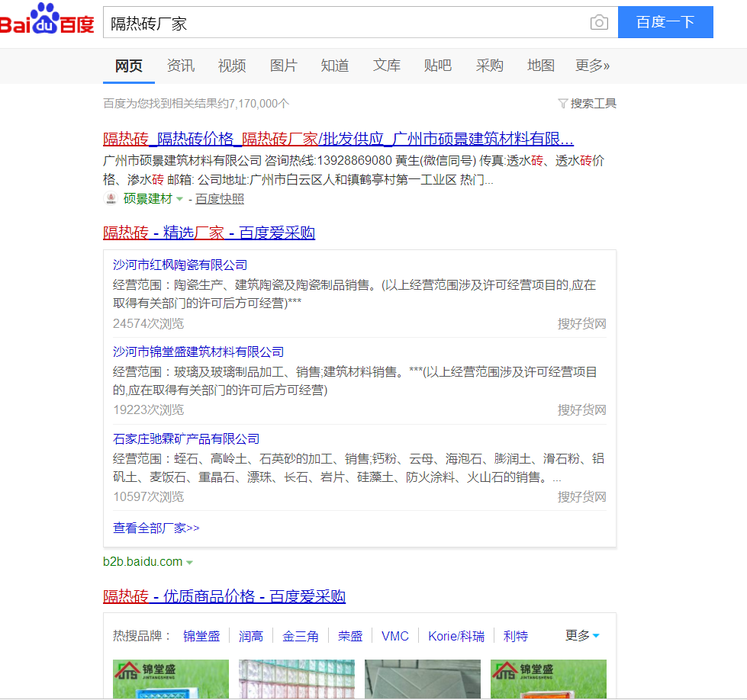Open the b2b.baidu.com source link

(143, 562)
